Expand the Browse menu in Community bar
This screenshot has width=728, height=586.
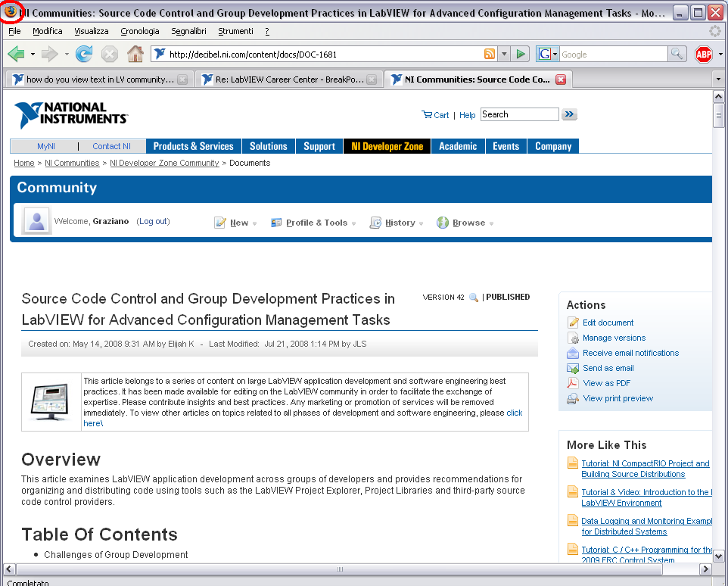465,223
